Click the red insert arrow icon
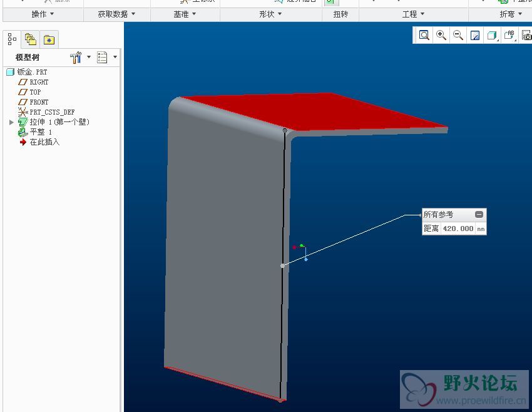Screen dimensions: 532x412 coord(23,142)
